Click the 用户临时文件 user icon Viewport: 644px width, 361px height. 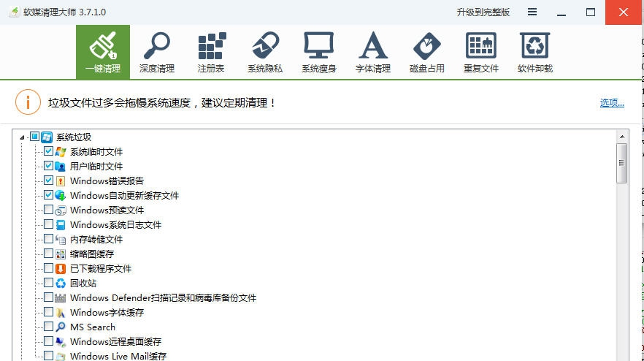61,167
